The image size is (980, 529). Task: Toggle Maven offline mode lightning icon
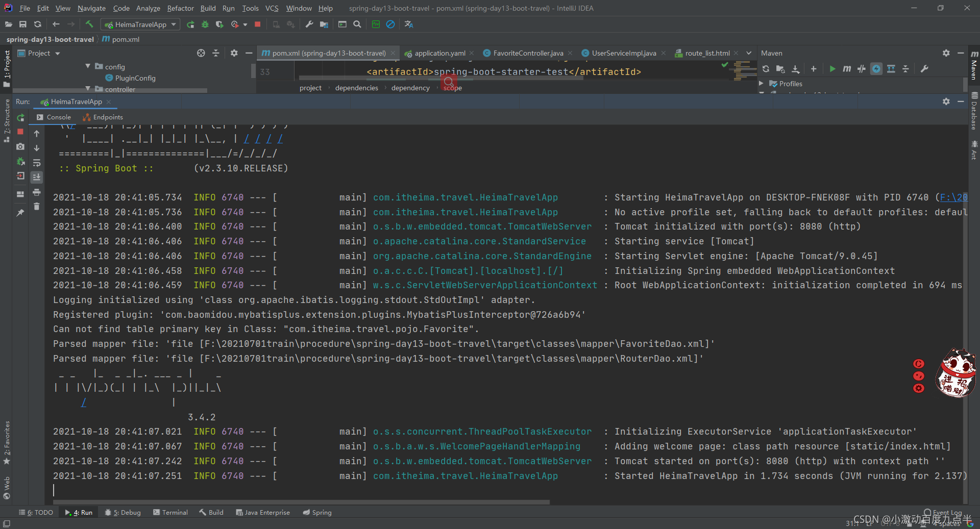coord(876,69)
